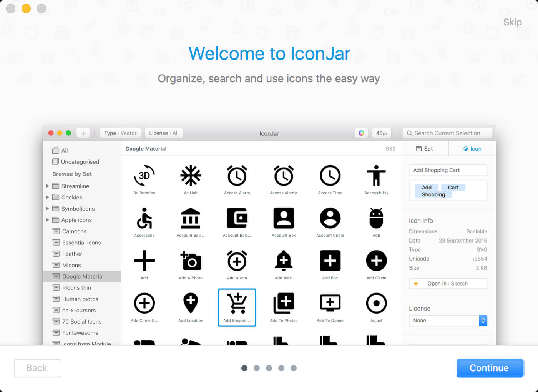Select the last page indicator dot
538x392 pixels.
[x=294, y=368]
